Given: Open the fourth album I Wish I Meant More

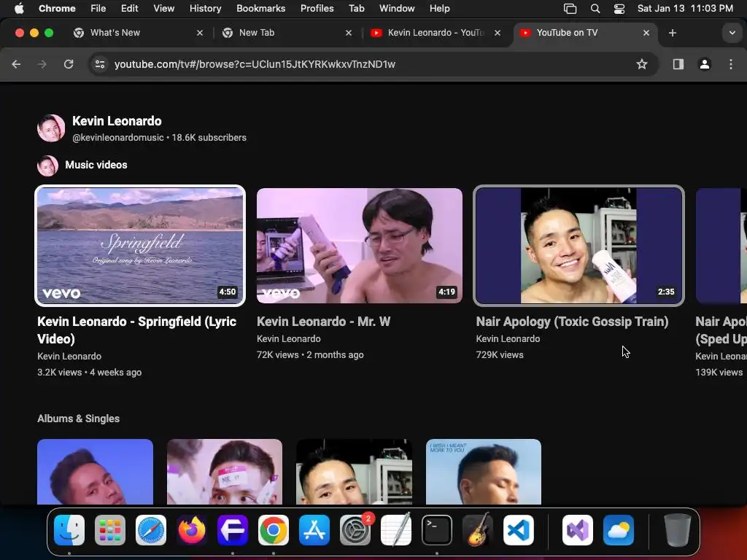Looking at the screenshot, I should point(484,472).
